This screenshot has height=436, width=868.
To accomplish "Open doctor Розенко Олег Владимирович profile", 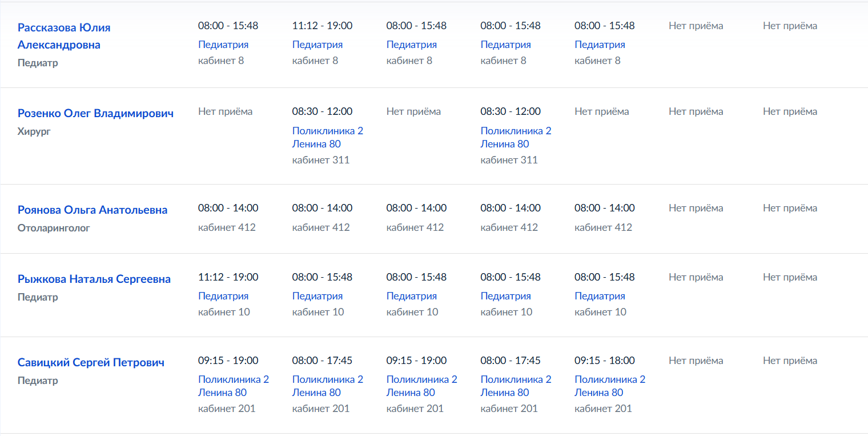I will tap(95, 113).
